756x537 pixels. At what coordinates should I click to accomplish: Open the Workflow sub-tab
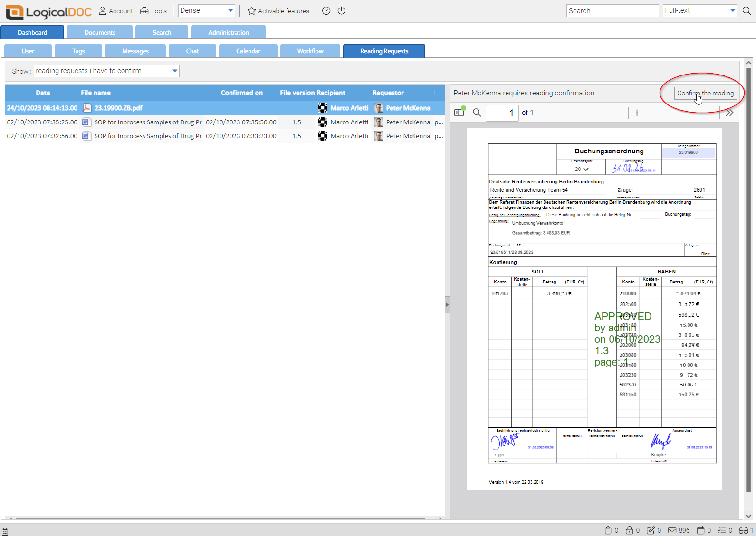point(310,51)
